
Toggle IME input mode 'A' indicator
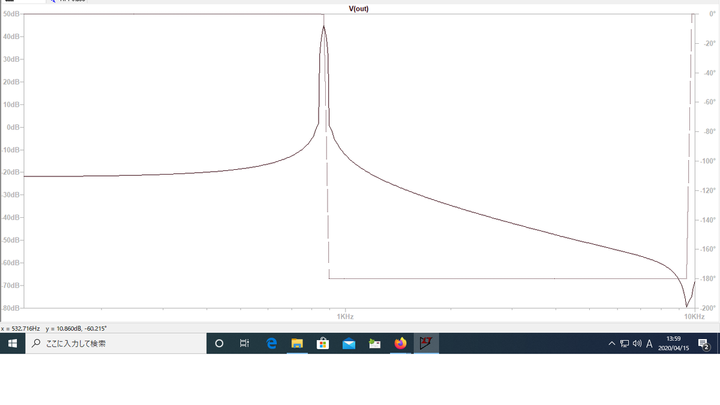click(649, 343)
